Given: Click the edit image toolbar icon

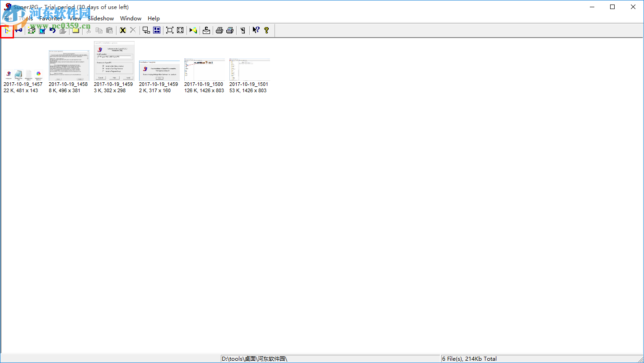Looking at the screenshot, I should pos(42,30).
